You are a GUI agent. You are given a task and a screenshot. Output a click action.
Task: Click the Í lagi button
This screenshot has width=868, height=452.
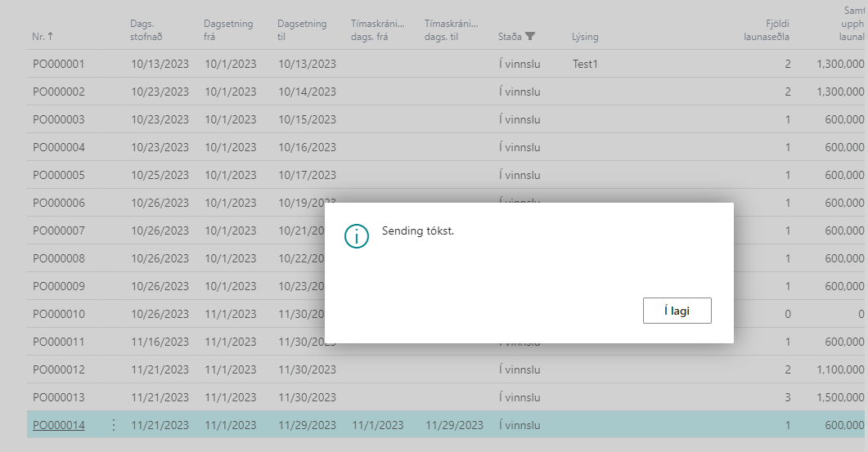677,311
